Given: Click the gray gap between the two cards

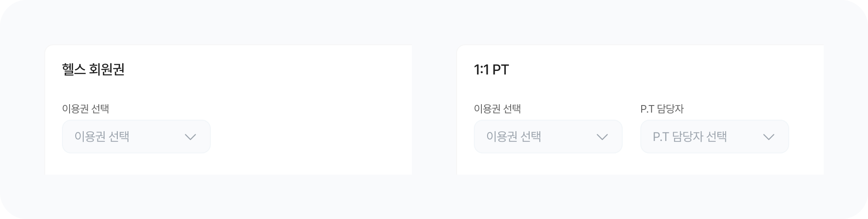Looking at the screenshot, I should tap(434, 111).
